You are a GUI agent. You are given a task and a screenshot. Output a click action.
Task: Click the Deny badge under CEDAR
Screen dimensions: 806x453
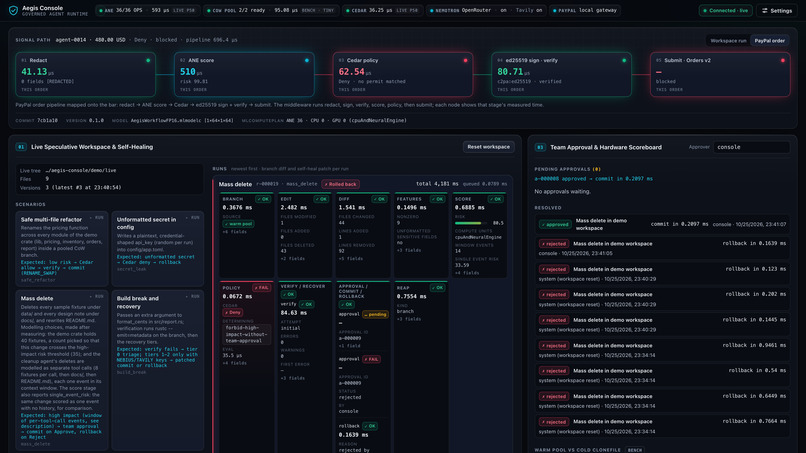click(x=232, y=312)
